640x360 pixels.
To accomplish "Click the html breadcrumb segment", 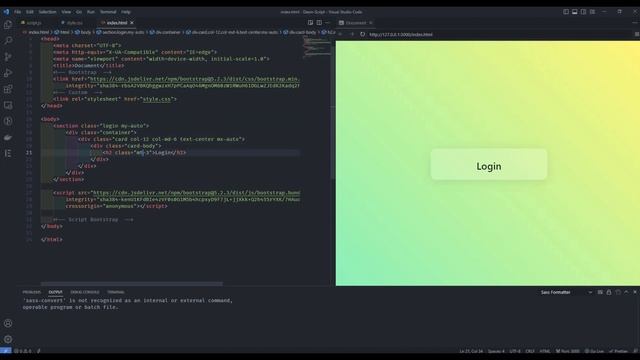I will (62, 32).
